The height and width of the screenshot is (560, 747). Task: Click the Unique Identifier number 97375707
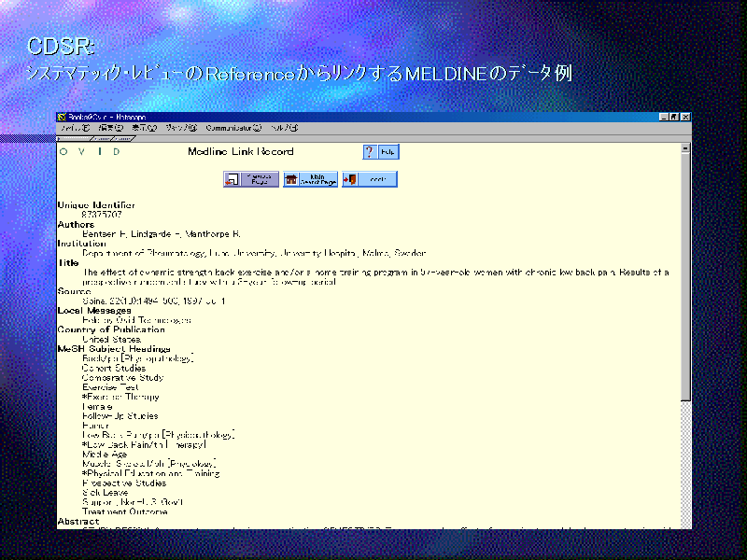click(x=102, y=215)
